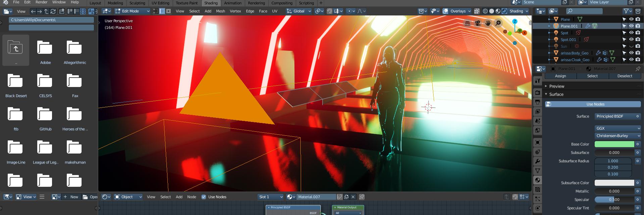Screen dimensions: 644x215
Task: Open the Modifiers wrench properties tab
Action: pyautogui.click(x=538, y=161)
